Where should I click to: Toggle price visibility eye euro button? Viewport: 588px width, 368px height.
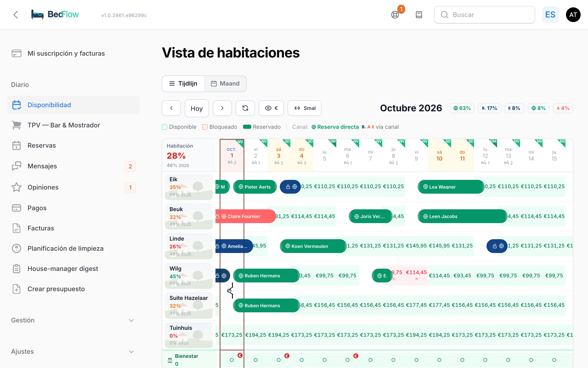click(271, 108)
